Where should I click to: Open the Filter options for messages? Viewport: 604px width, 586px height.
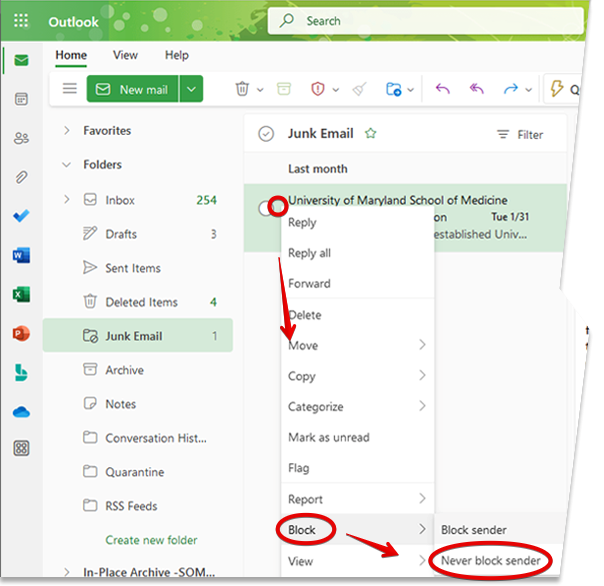coord(520,135)
